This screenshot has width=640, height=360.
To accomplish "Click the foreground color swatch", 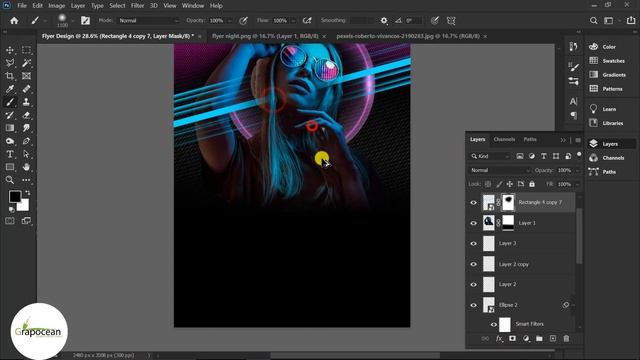I will click(x=15, y=197).
